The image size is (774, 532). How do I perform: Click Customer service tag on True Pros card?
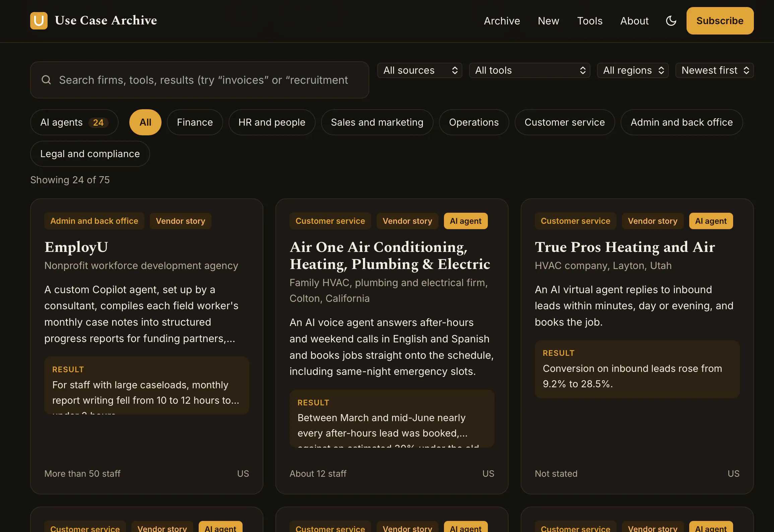576,221
